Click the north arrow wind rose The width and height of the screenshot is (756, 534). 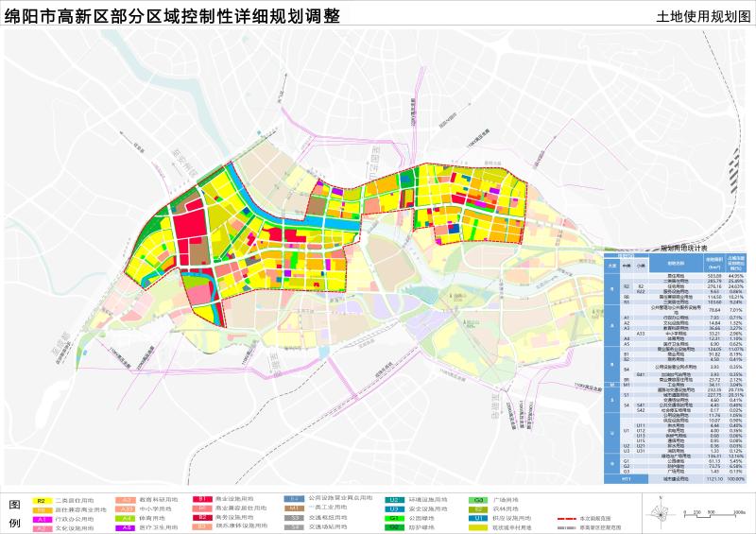click(661, 514)
